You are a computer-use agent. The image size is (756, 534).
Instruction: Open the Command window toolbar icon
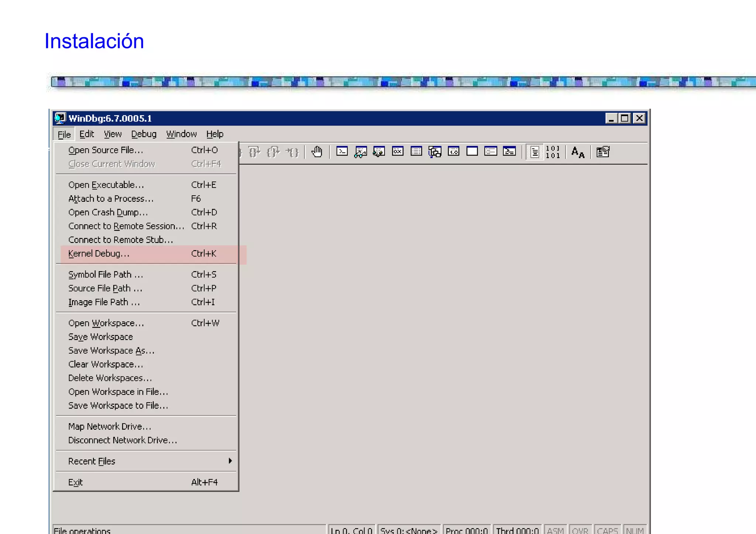coord(342,152)
